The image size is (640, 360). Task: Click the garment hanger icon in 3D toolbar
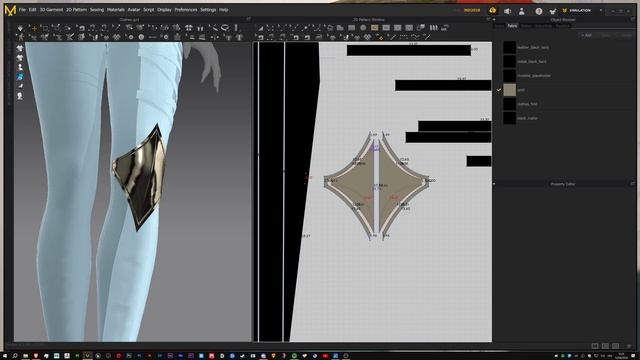[x=189, y=28]
